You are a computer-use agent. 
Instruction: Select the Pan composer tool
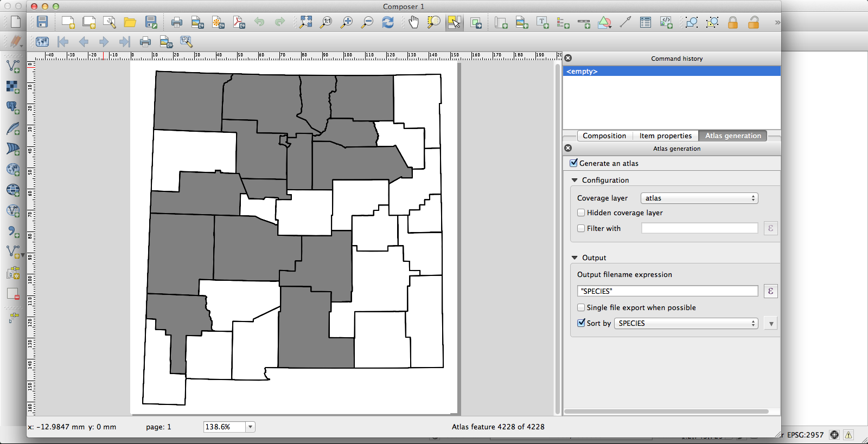414,22
